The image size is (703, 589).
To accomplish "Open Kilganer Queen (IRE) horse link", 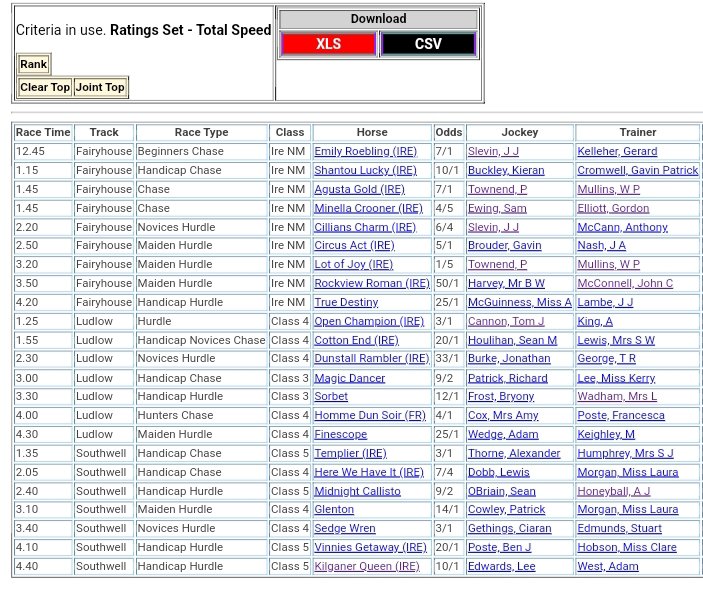I will [366, 566].
